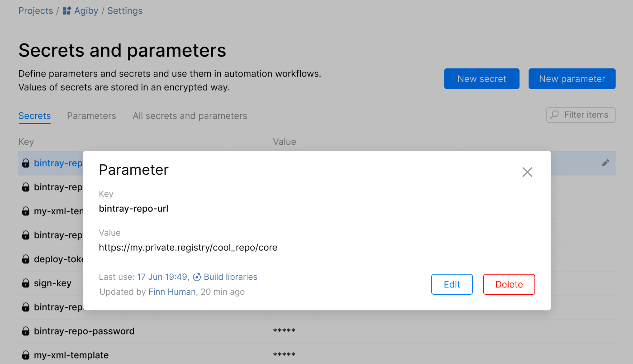The height and width of the screenshot is (364, 633).
Task: Click the lock icon beside sign-key
Action: (x=26, y=283)
